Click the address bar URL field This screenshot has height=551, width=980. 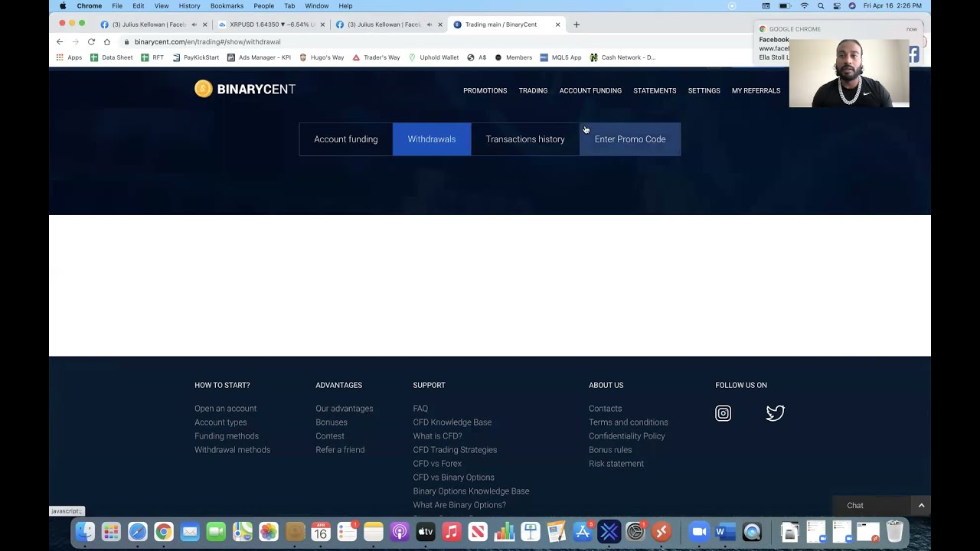click(429, 42)
